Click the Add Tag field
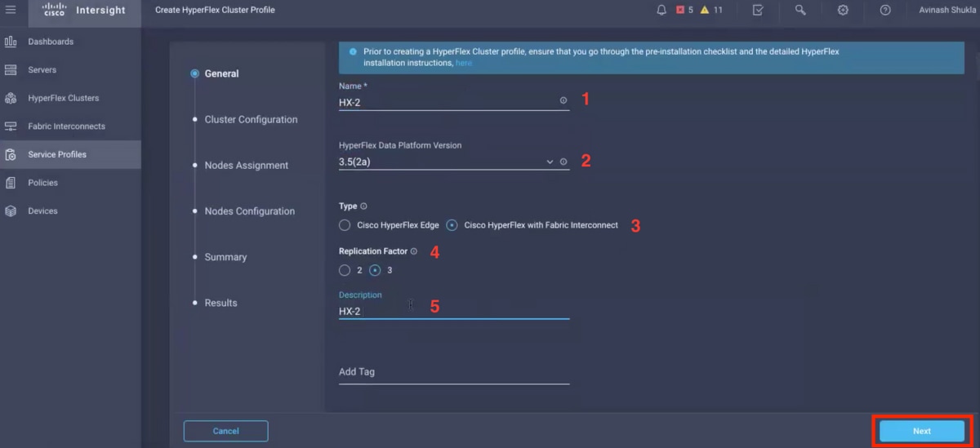Viewport: 980px width, 448px height. click(x=454, y=372)
